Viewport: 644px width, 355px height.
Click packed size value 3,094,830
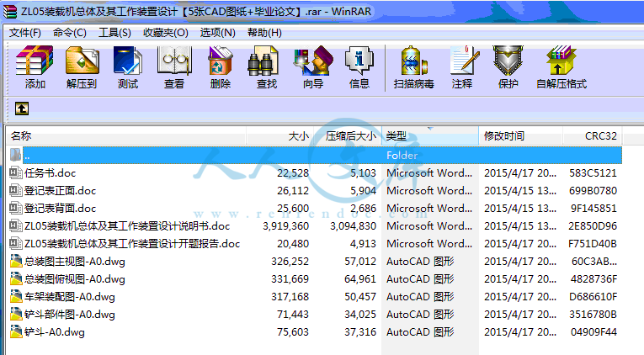click(x=354, y=226)
